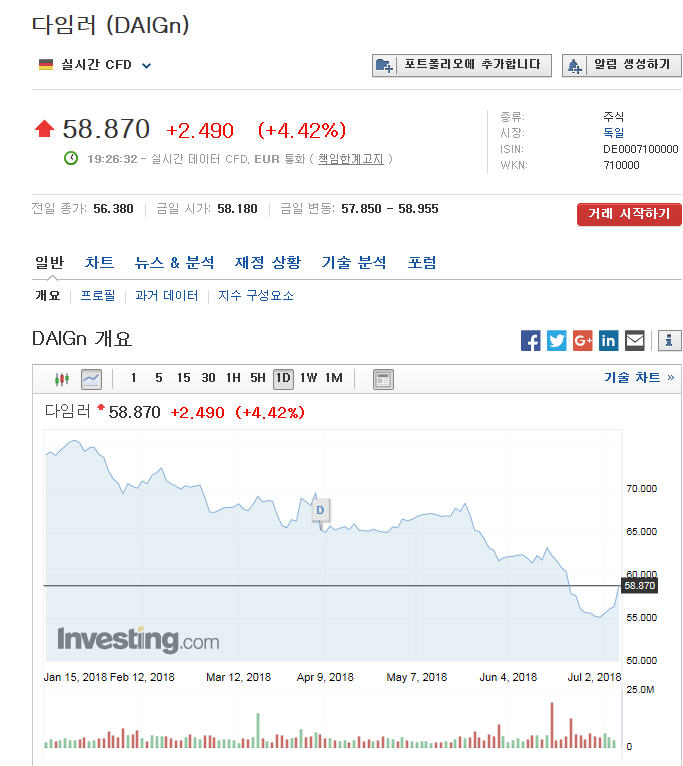Click the D dividend marker on chart
The width and height of the screenshot is (683, 766).
click(320, 510)
